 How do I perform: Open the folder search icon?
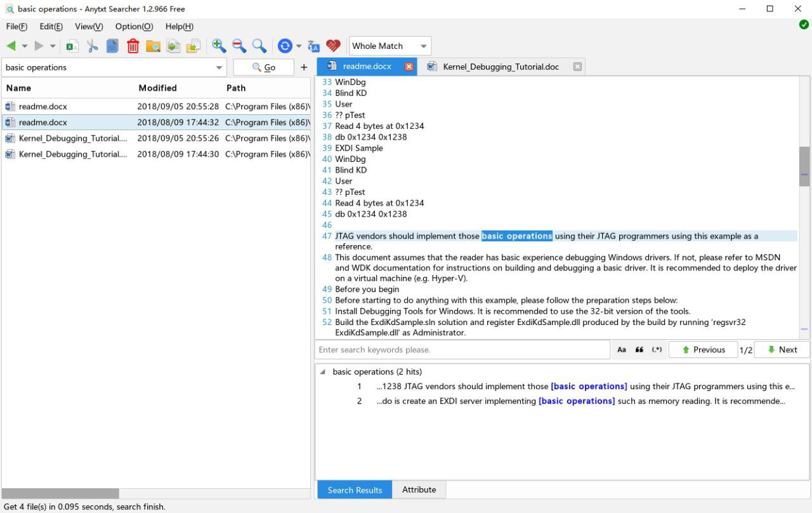pos(152,45)
